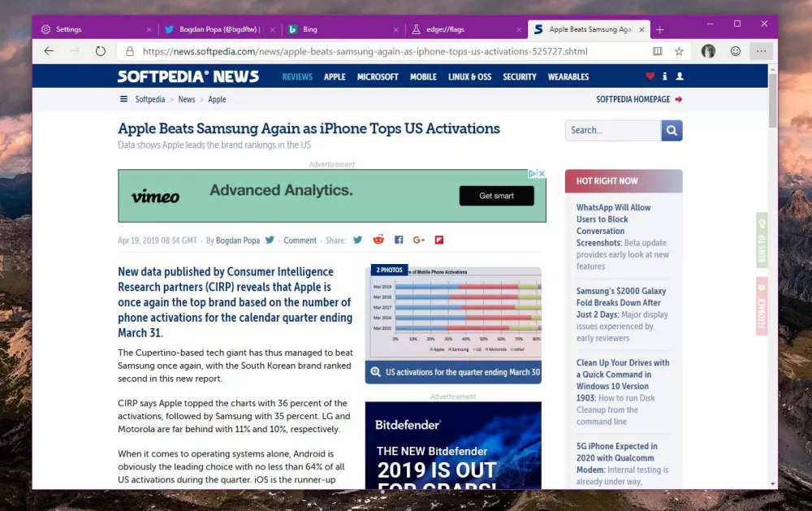Click the site Search input box

click(613, 131)
